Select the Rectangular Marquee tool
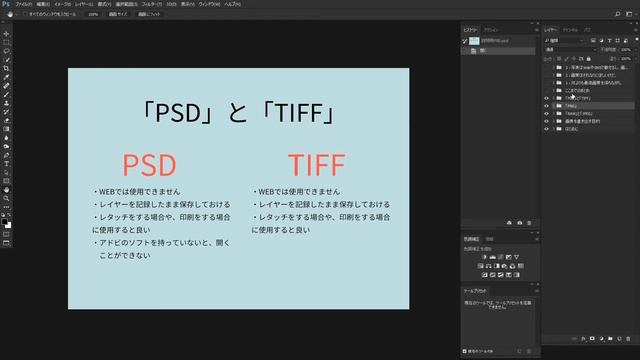This screenshot has height=360, width=640. pyautogui.click(x=6, y=42)
